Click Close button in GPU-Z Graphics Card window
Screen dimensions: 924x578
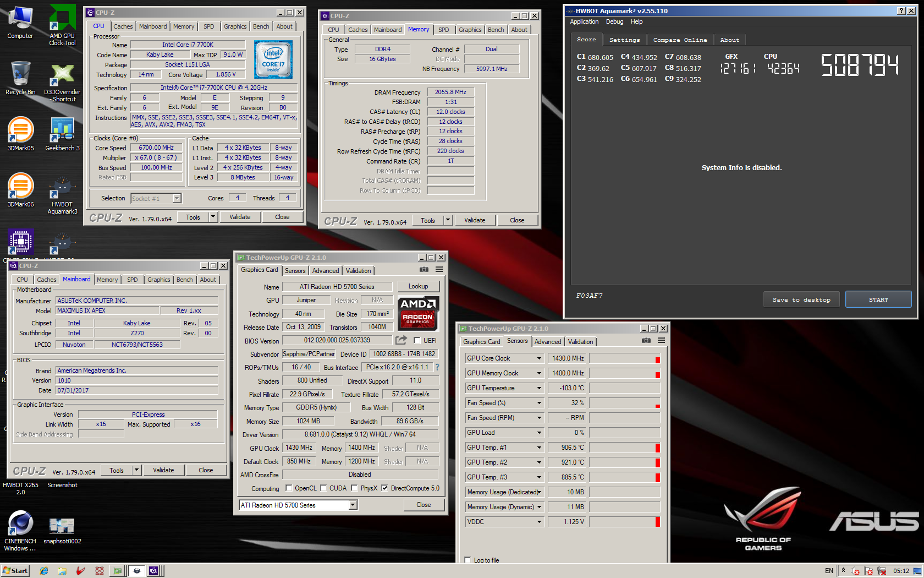pyautogui.click(x=424, y=505)
